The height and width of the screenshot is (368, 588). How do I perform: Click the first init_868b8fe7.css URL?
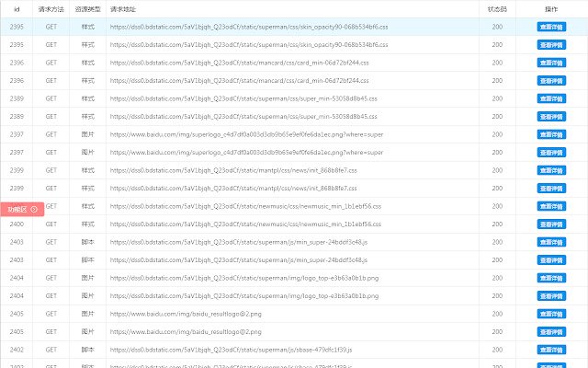coord(233,170)
